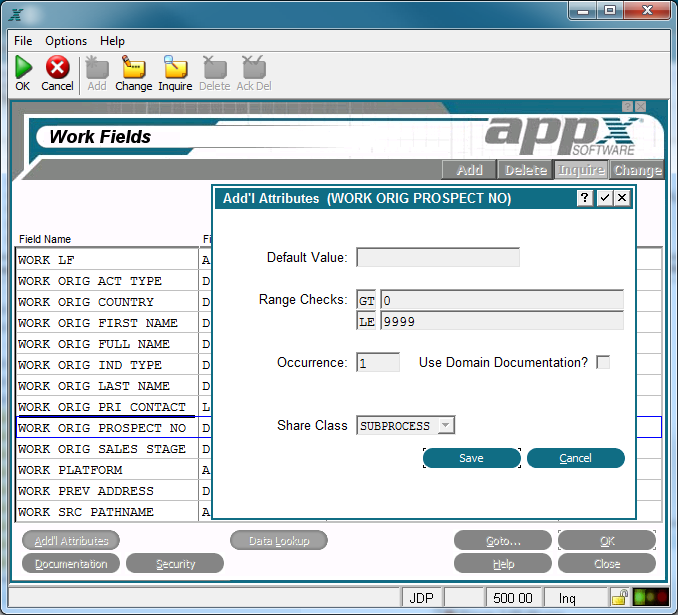Click the bottom OK button

coord(607,541)
